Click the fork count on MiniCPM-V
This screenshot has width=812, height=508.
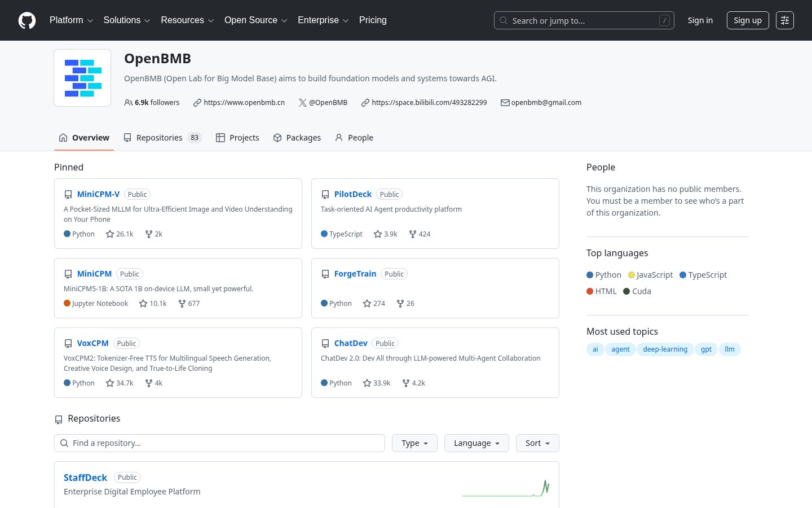[x=154, y=234]
